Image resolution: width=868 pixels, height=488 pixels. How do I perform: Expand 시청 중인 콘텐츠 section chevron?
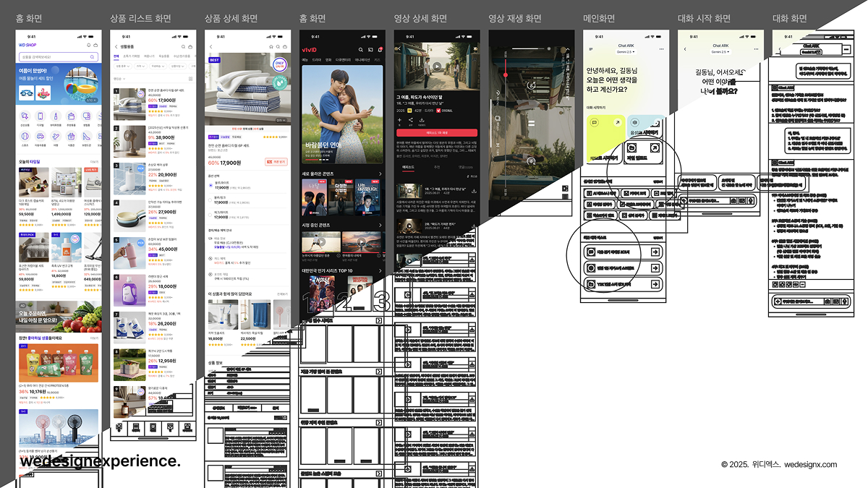(380, 225)
